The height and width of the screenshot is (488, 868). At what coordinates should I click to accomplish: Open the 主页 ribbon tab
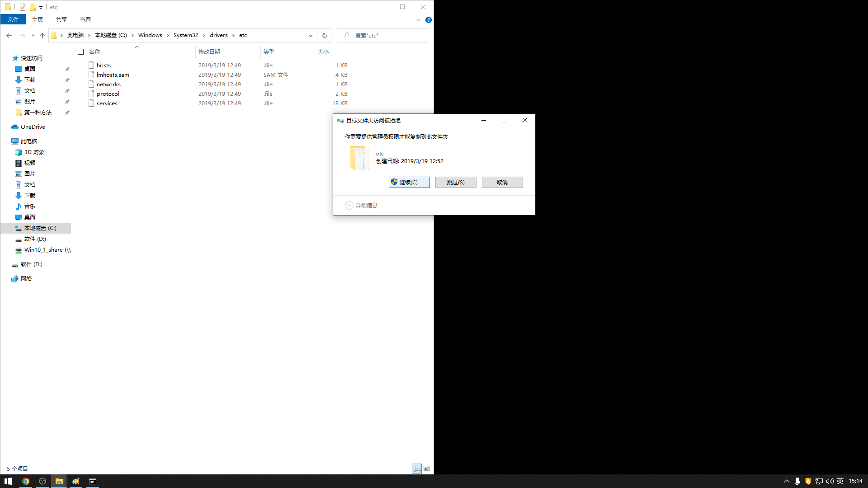(38, 19)
